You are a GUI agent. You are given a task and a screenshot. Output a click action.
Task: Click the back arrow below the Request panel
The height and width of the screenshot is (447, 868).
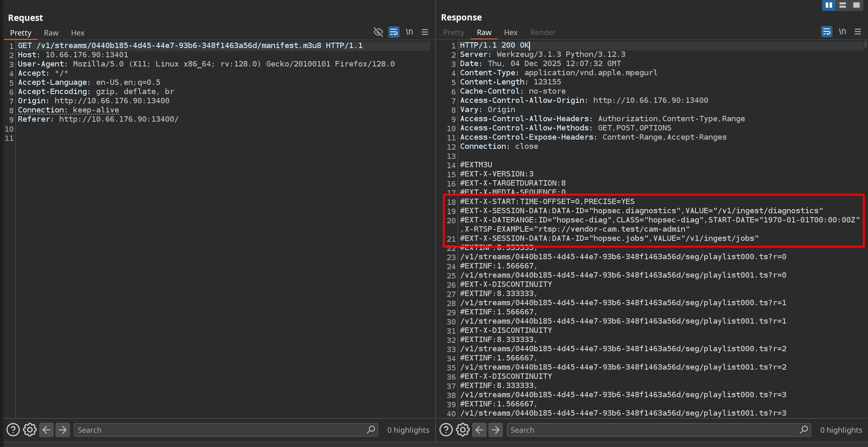pyautogui.click(x=46, y=429)
